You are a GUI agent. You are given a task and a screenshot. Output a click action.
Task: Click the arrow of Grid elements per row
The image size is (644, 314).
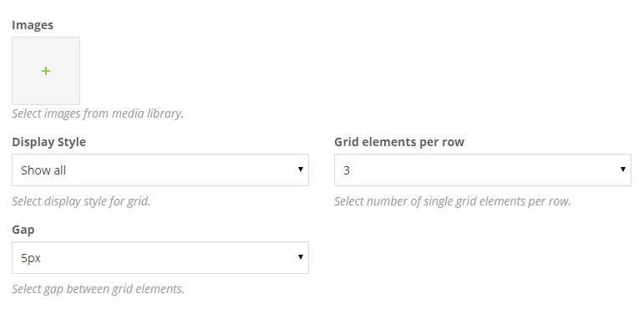(x=623, y=170)
